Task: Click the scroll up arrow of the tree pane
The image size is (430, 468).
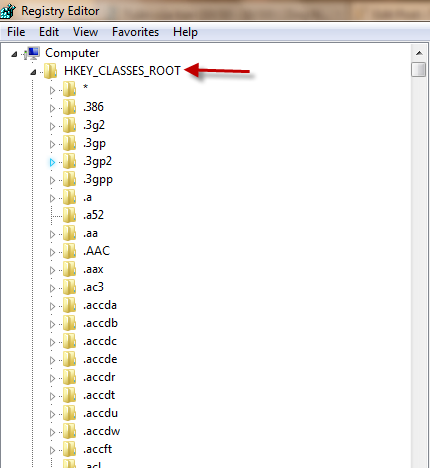Action: point(419,53)
